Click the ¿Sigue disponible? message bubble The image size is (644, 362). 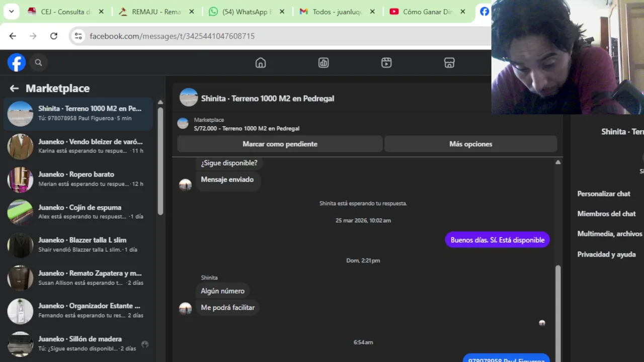point(229,163)
